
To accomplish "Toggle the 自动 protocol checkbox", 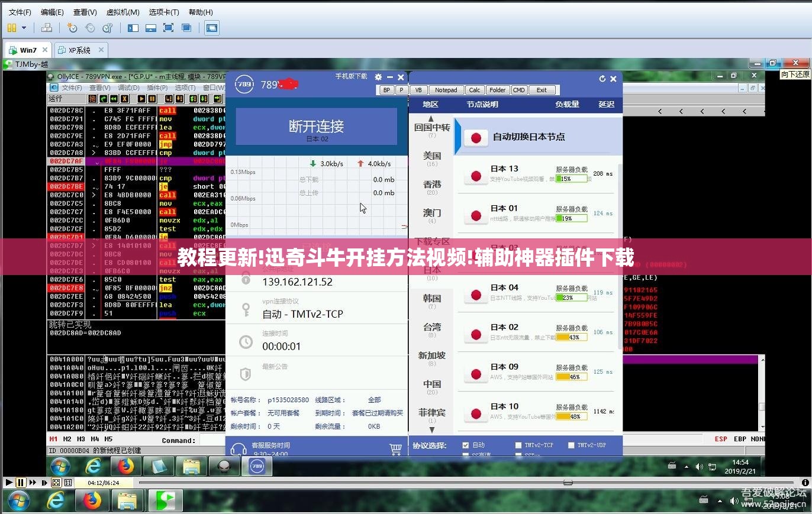I will tap(466, 445).
